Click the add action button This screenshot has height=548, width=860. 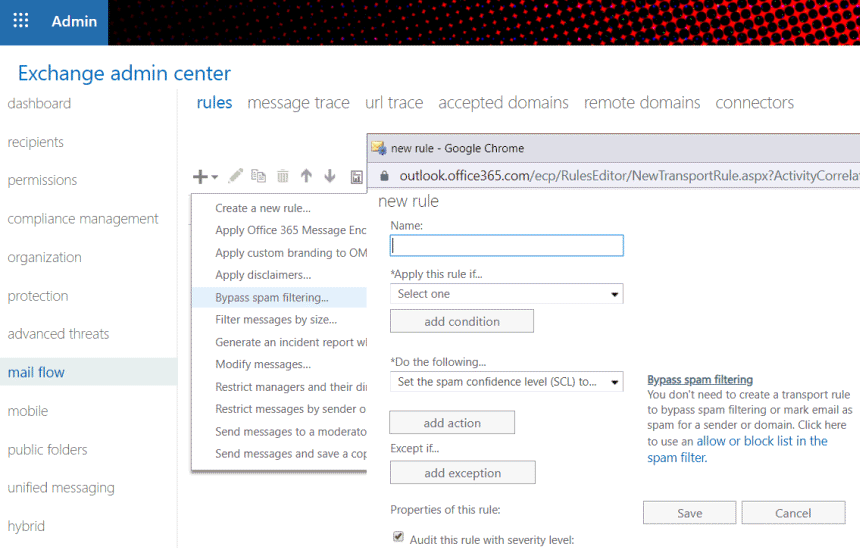(x=452, y=423)
